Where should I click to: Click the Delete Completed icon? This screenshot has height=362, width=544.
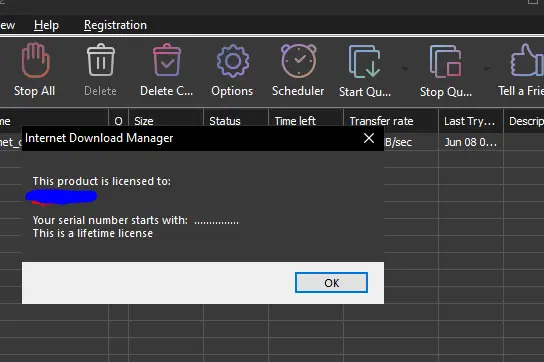coord(167,60)
